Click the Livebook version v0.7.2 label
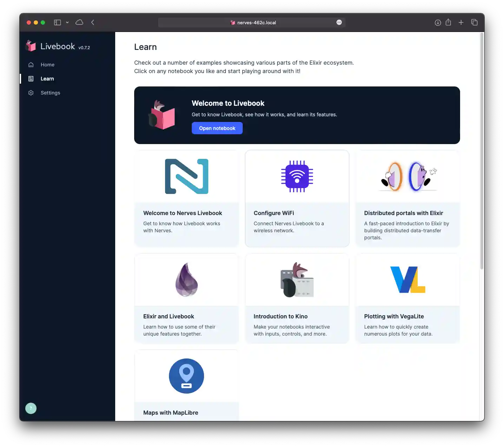504x447 pixels. click(84, 48)
